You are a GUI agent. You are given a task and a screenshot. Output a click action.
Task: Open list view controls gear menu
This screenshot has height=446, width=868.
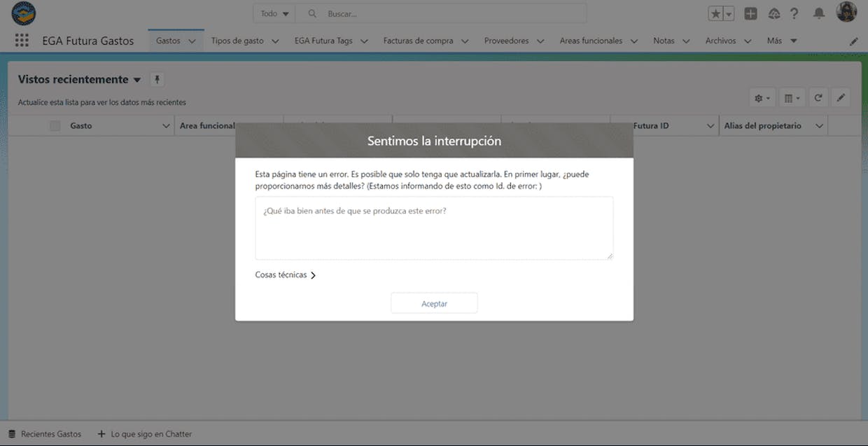762,99
